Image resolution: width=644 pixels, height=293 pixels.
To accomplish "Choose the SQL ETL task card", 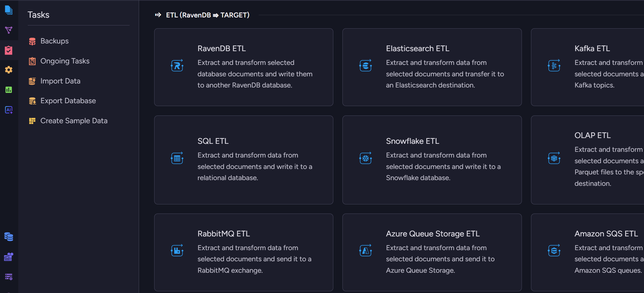I will click(x=243, y=160).
